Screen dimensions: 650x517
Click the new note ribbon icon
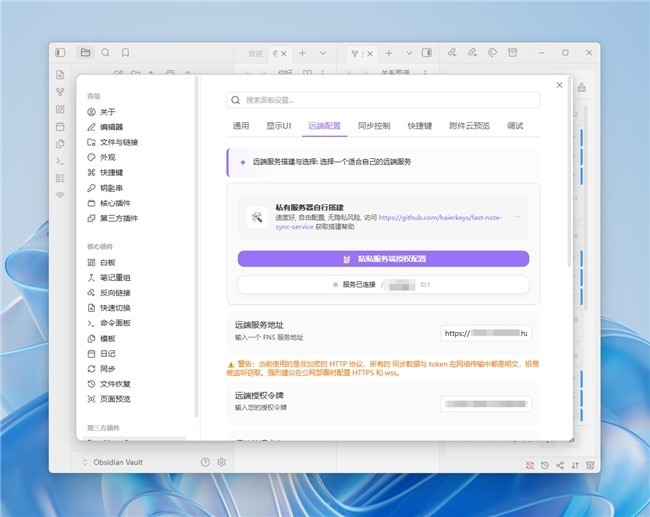coord(60,75)
